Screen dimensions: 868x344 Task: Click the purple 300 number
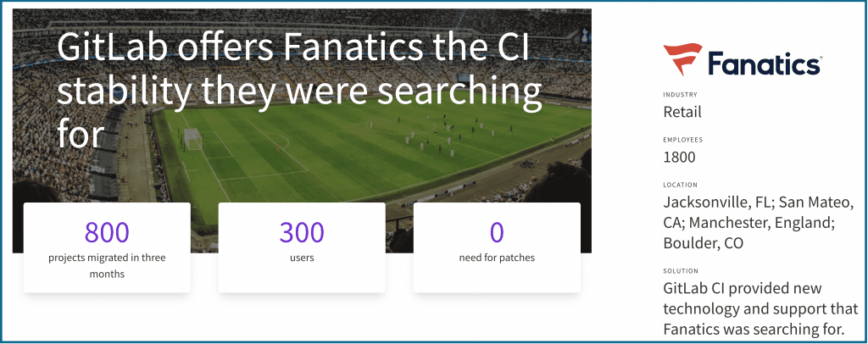point(302,232)
